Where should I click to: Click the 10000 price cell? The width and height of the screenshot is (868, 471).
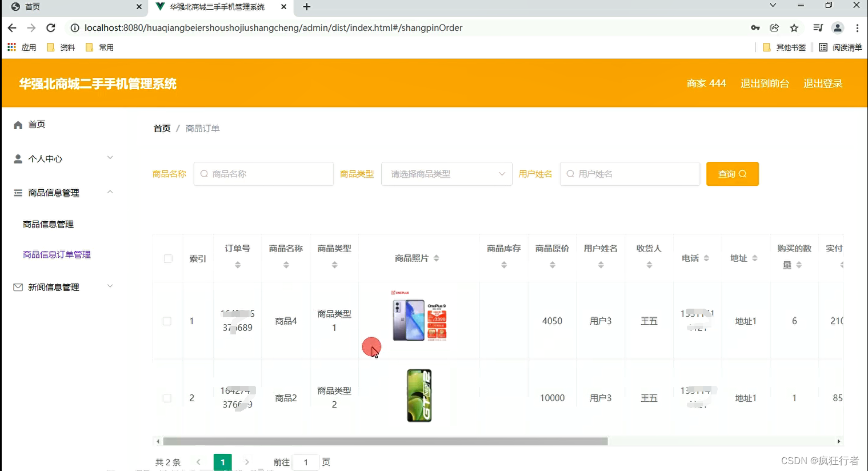[552, 398]
